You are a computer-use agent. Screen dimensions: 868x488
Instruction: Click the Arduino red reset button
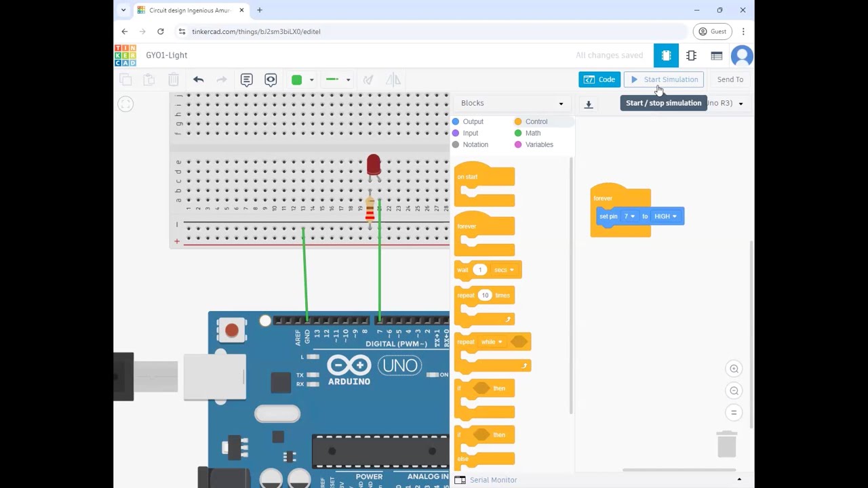(x=231, y=330)
